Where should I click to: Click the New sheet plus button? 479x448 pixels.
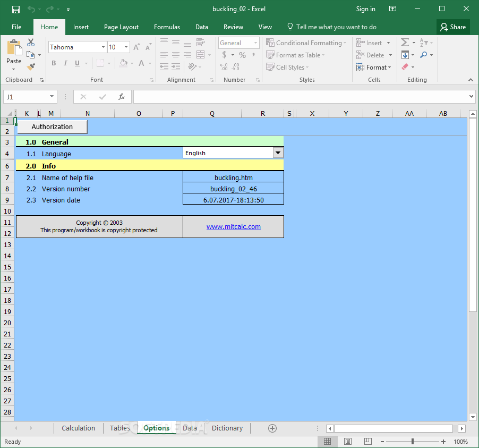[x=272, y=428]
